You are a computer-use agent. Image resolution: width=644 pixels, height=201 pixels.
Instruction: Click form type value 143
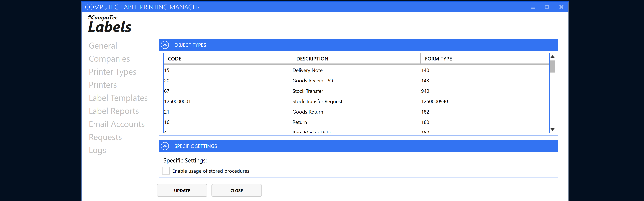pos(425,81)
